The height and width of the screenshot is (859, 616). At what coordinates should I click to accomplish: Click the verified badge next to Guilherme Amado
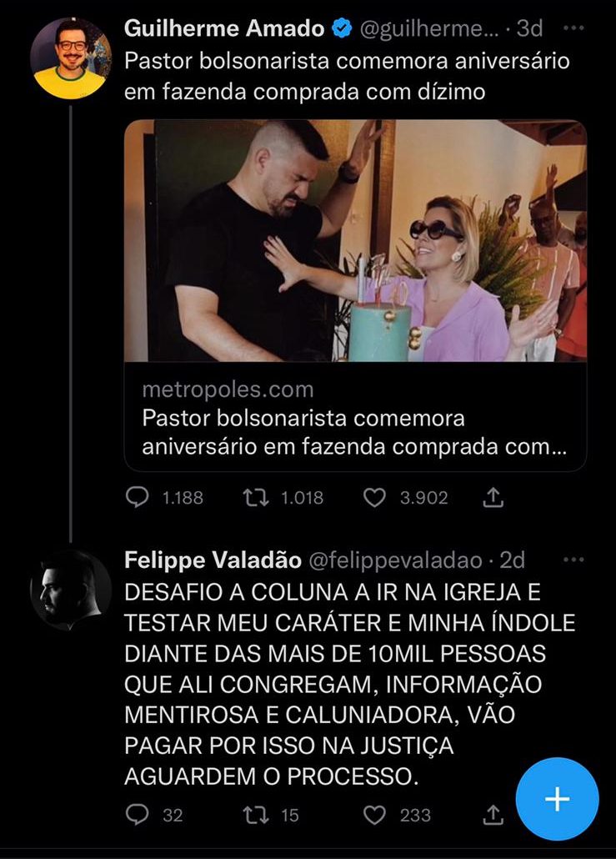[x=343, y=28]
